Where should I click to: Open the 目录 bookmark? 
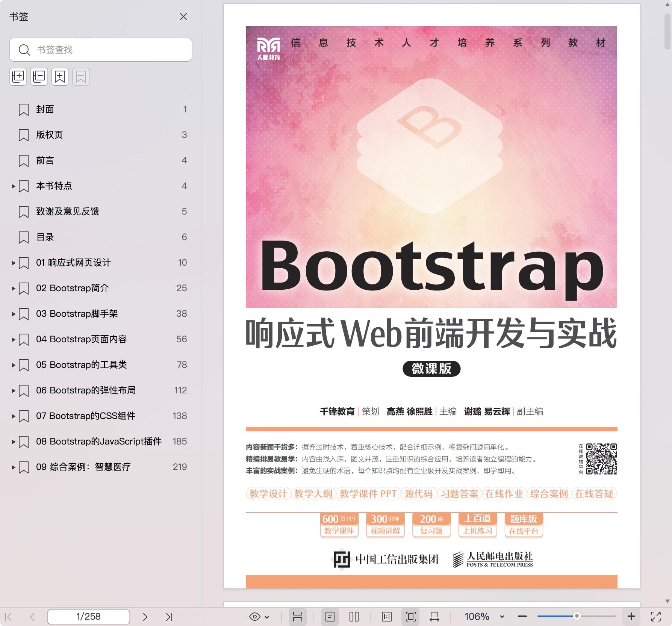(45, 237)
